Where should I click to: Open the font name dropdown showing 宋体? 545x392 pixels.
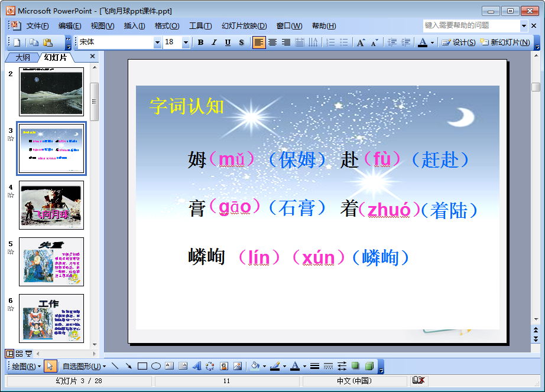tap(157, 43)
